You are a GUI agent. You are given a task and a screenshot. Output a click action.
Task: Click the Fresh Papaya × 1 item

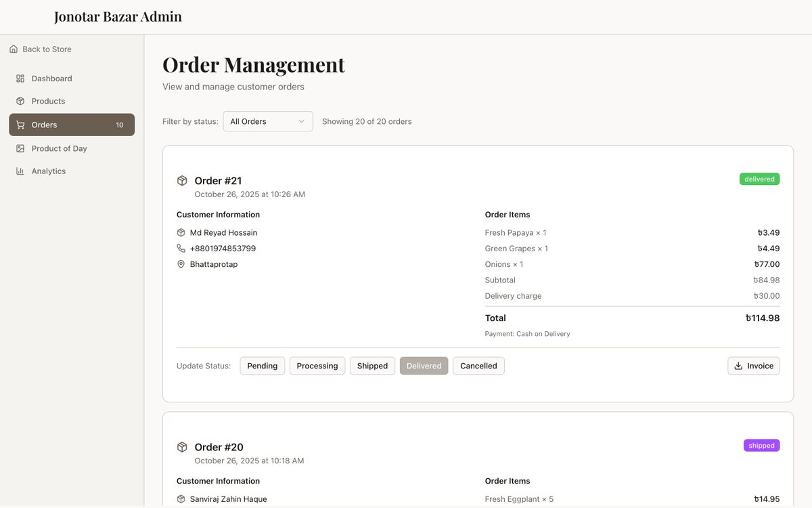[516, 232]
